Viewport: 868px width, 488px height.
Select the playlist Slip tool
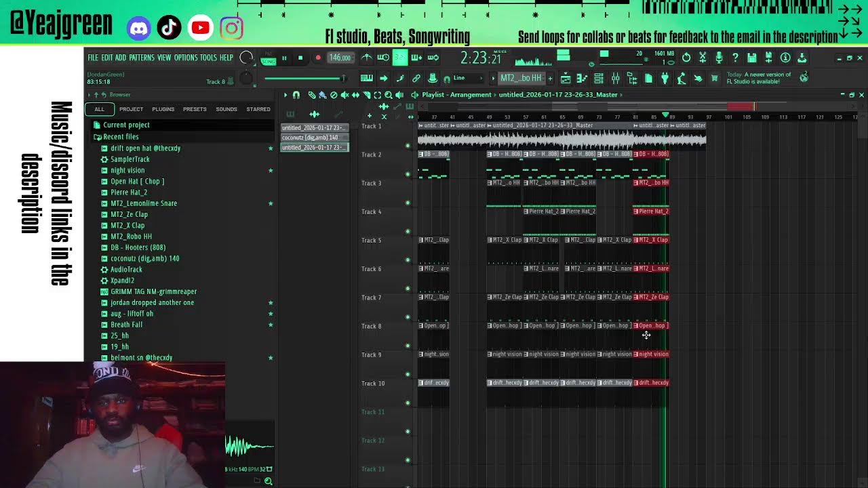[355, 95]
